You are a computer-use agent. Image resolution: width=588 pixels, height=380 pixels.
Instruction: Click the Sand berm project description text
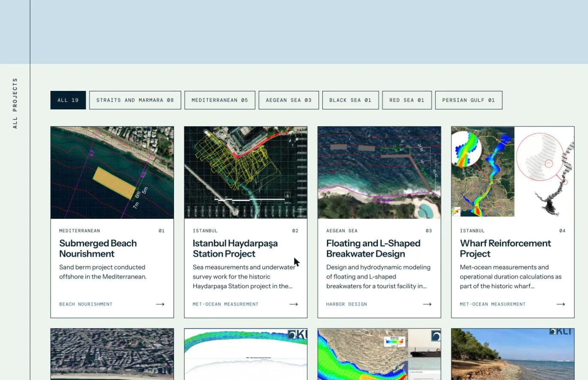[x=103, y=272]
